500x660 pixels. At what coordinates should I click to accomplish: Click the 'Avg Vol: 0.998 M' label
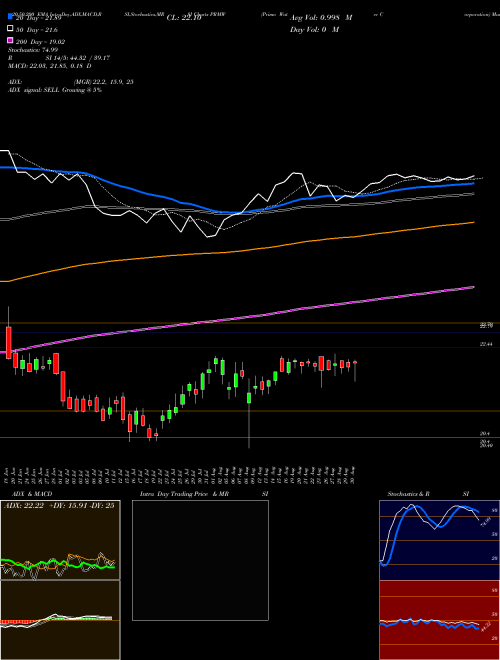321,18
